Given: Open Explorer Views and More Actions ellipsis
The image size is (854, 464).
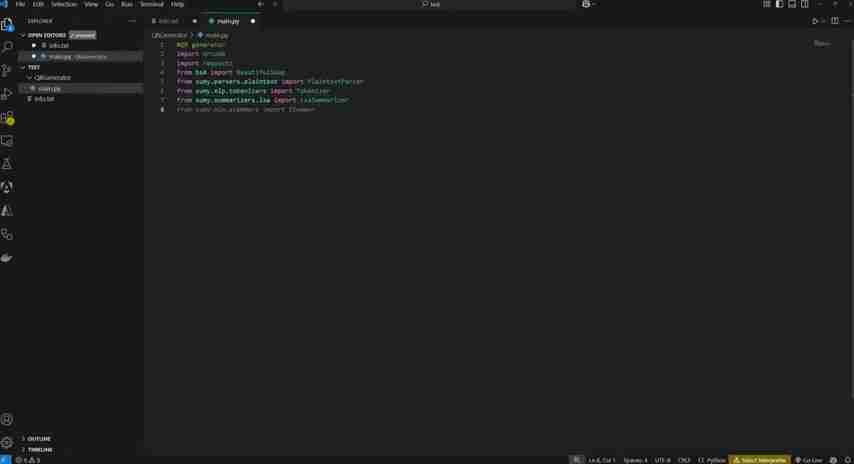Looking at the screenshot, I should [132, 21].
